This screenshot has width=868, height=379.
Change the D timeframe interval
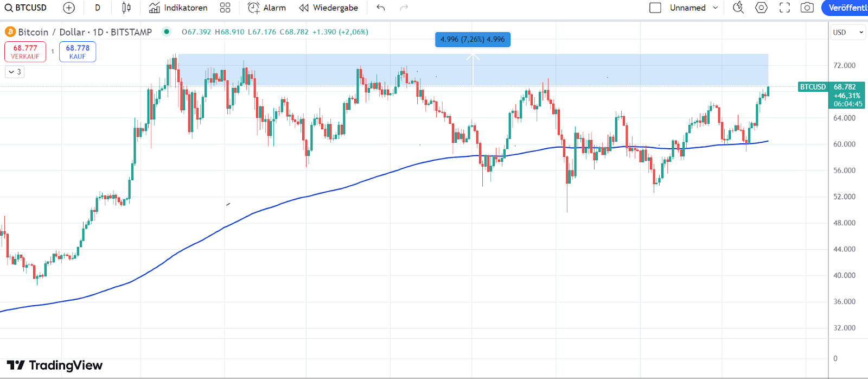(98, 8)
